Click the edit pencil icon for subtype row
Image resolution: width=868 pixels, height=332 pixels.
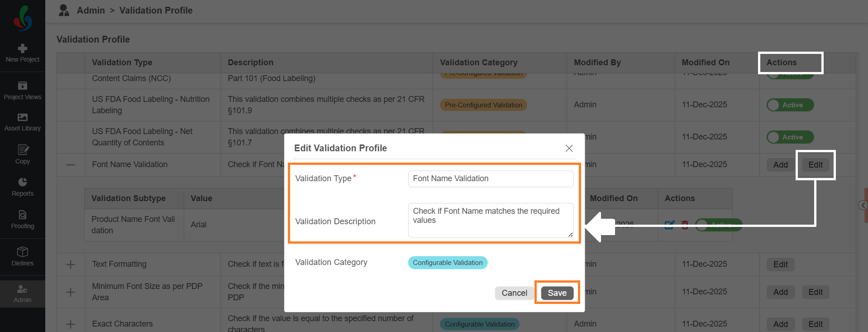(x=669, y=225)
